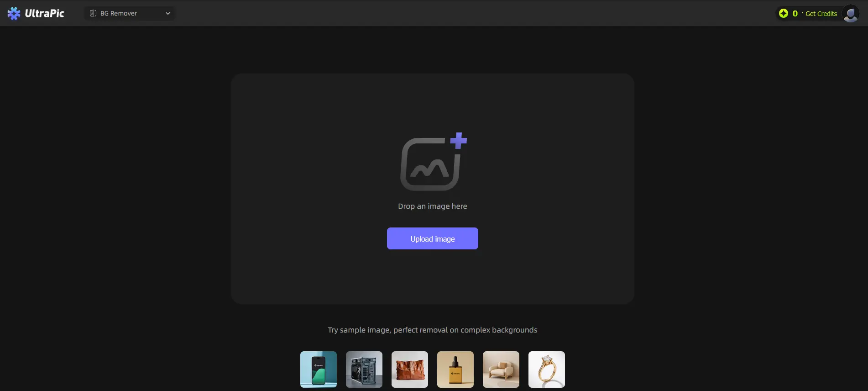Select the diamond ring sample image
The height and width of the screenshot is (391, 868).
tap(547, 369)
